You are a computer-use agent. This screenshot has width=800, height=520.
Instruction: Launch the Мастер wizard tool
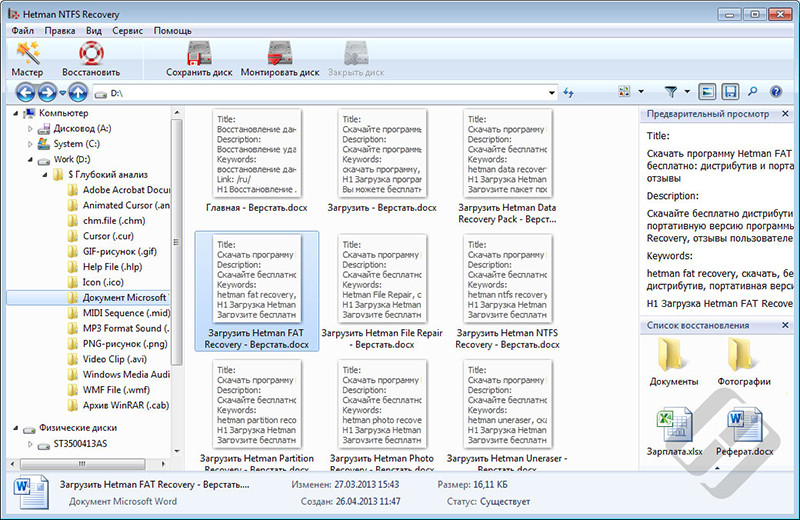pyautogui.click(x=28, y=59)
